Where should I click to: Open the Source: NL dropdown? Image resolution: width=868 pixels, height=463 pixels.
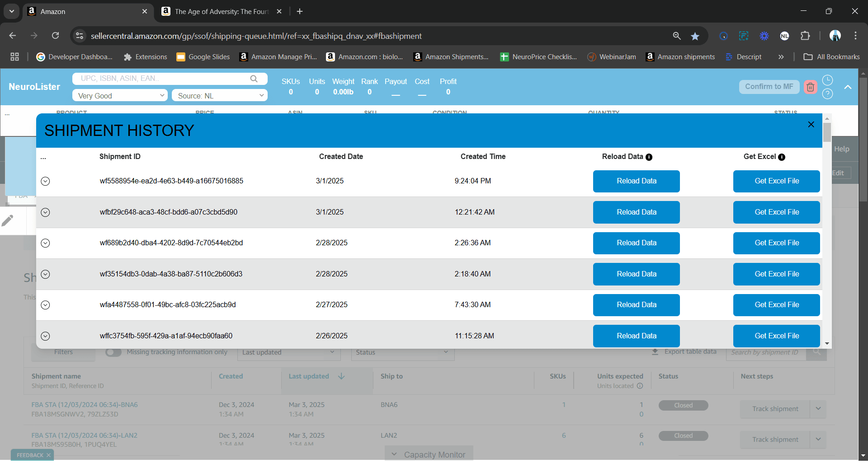point(220,96)
